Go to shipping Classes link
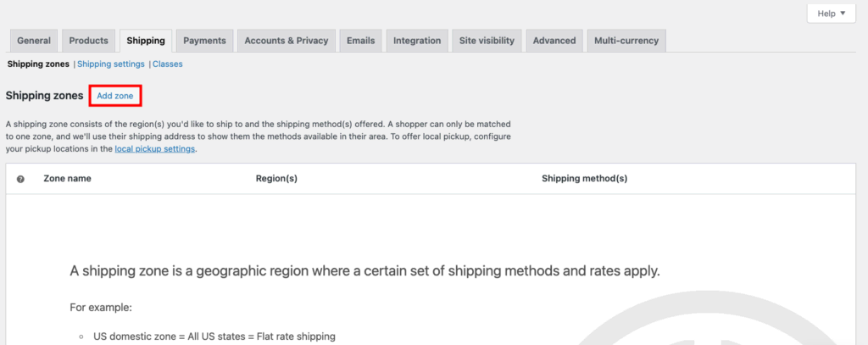Screen dimensions: 868x345 pyautogui.click(x=168, y=64)
